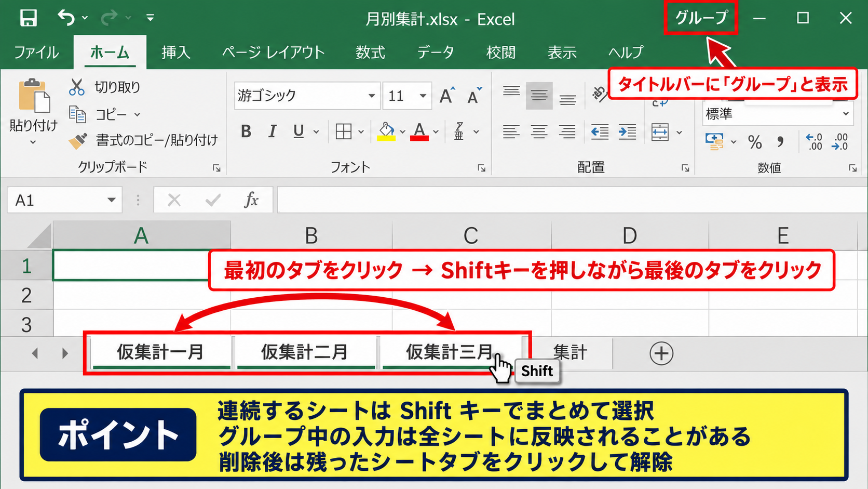Click the red font color button
Screen dimensions: 868x489
(419, 131)
